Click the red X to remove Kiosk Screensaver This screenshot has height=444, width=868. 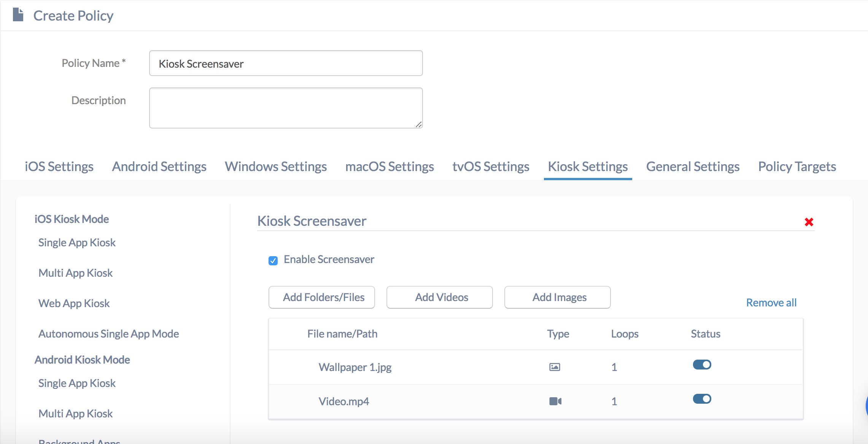pyautogui.click(x=809, y=222)
